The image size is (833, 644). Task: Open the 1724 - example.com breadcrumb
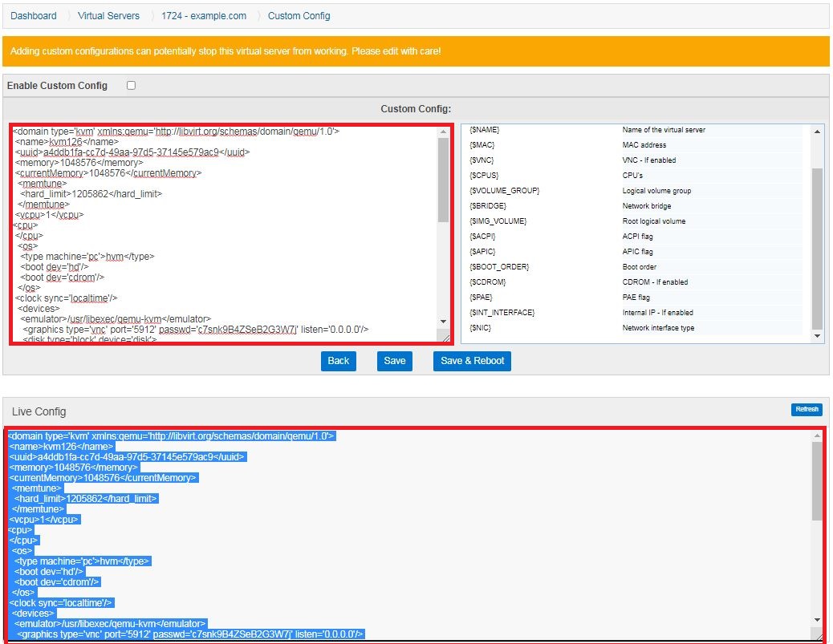pos(204,16)
